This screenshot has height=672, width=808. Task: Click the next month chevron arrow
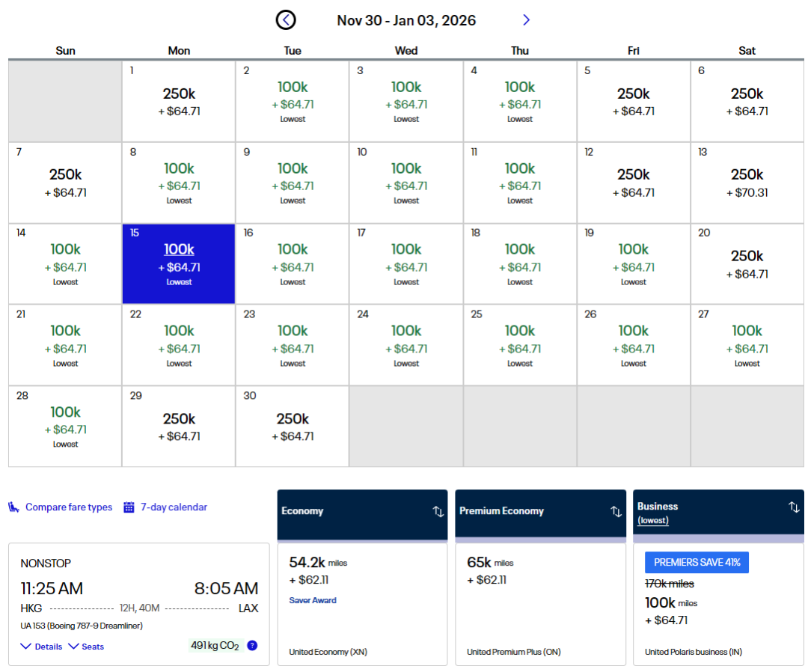coord(526,20)
